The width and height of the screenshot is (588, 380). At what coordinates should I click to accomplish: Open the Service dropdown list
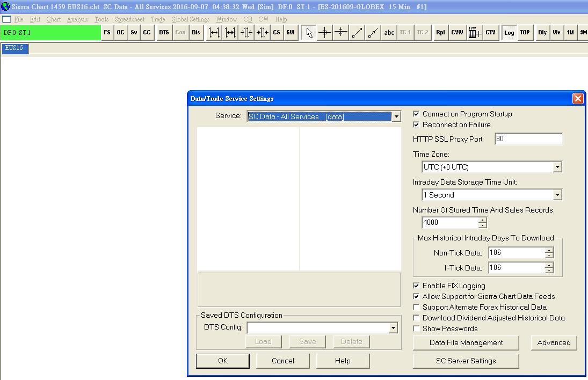click(396, 117)
